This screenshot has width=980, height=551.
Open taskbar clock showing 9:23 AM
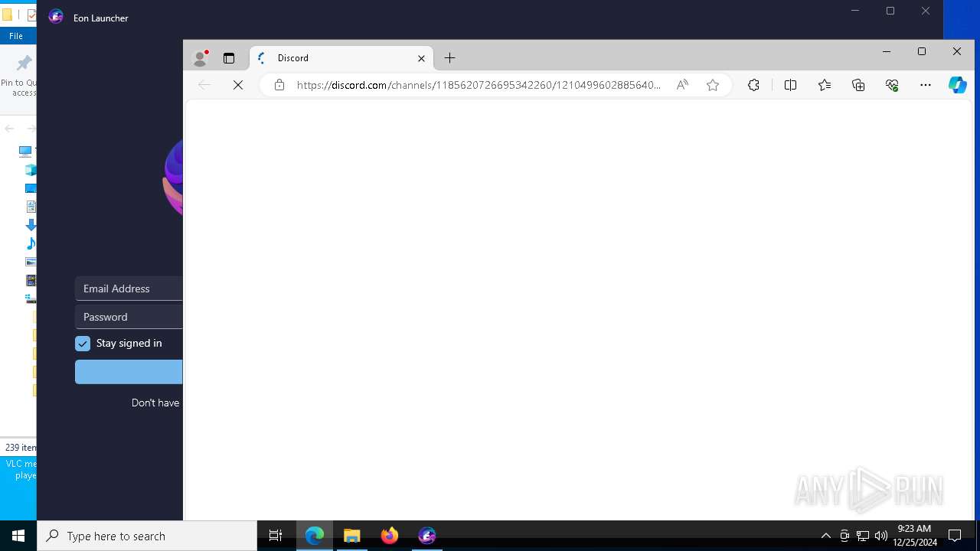click(x=914, y=536)
